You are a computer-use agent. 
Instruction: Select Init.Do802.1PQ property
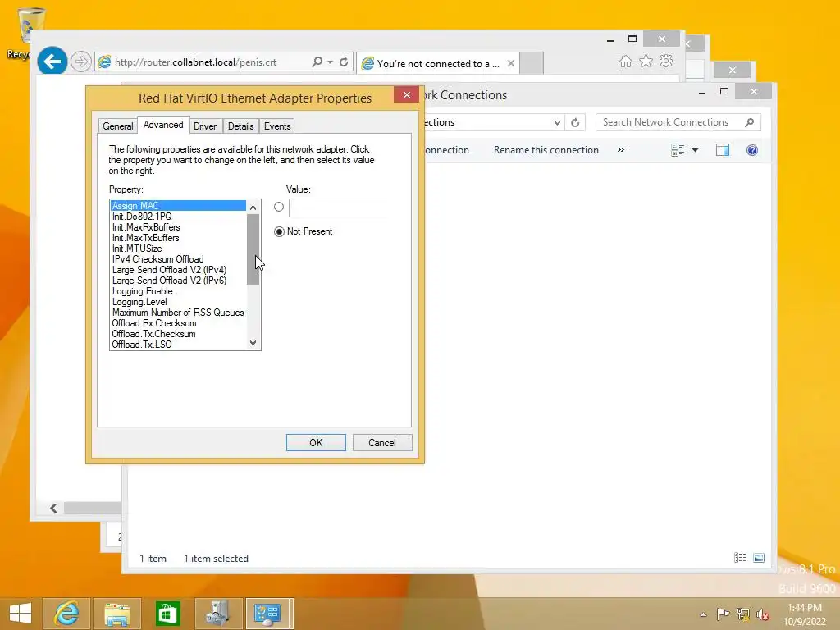click(x=178, y=217)
